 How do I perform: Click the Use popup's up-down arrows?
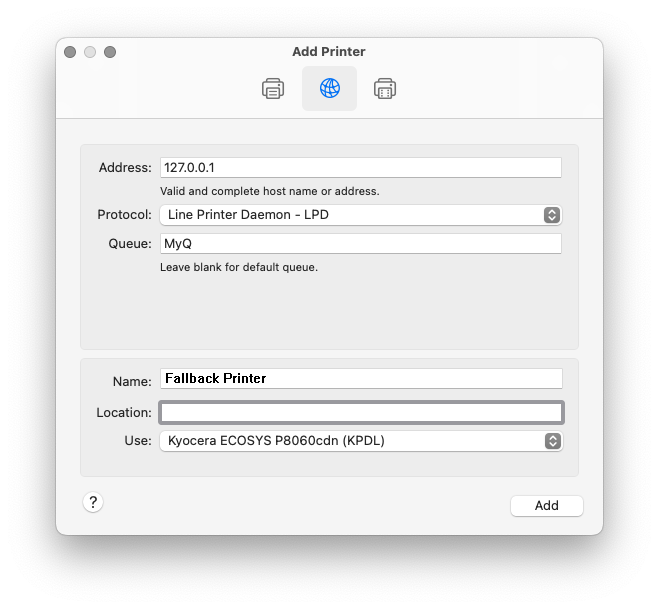click(551, 441)
